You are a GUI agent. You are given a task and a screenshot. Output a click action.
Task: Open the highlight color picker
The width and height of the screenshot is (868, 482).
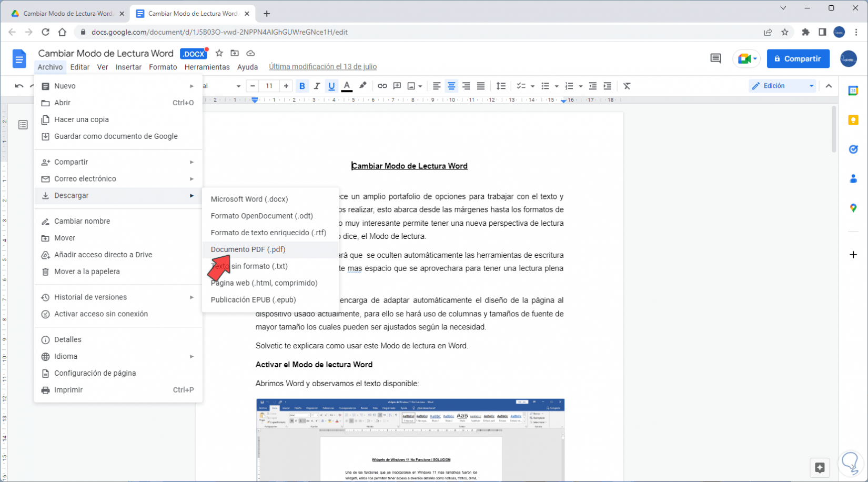pyautogui.click(x=362, y=86)
